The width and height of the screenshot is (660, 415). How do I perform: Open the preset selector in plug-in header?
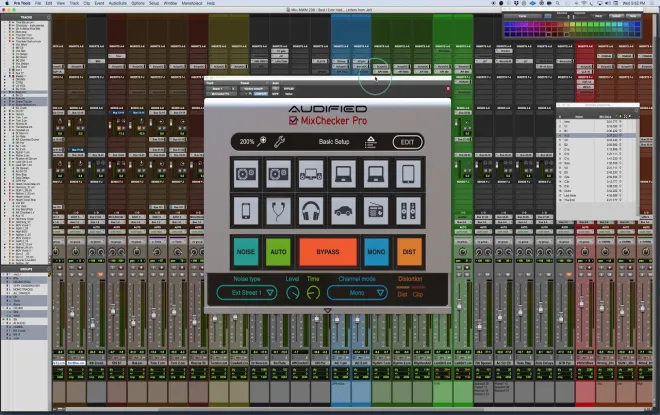click(x=254, y=89)
